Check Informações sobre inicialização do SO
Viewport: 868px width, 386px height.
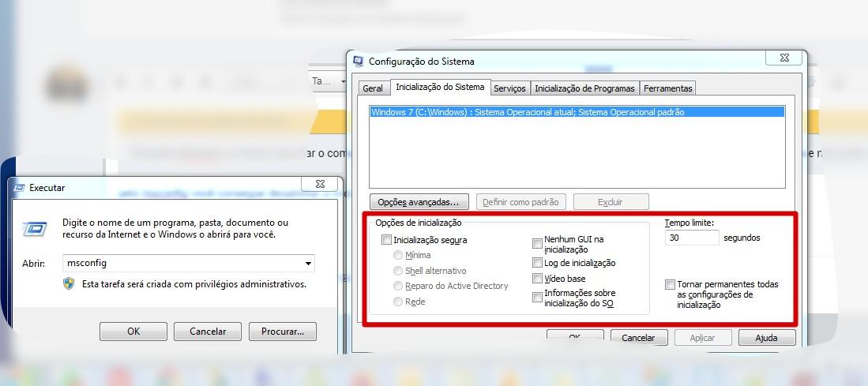537,298
